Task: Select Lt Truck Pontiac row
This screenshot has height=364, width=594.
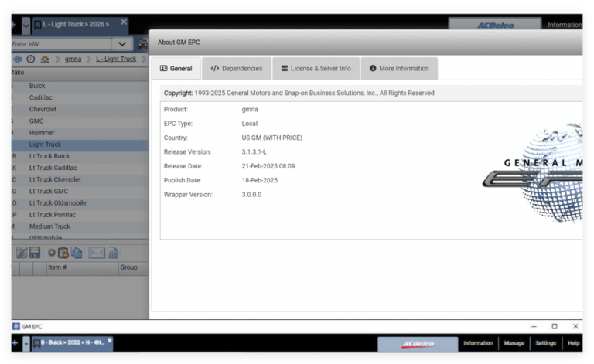Action: point(80,215)
